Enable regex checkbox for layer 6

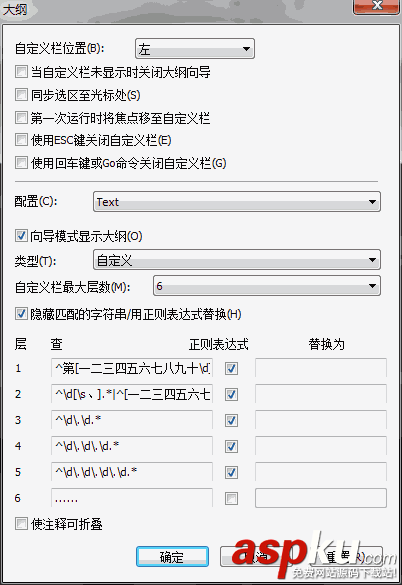[x=231, y=498]
